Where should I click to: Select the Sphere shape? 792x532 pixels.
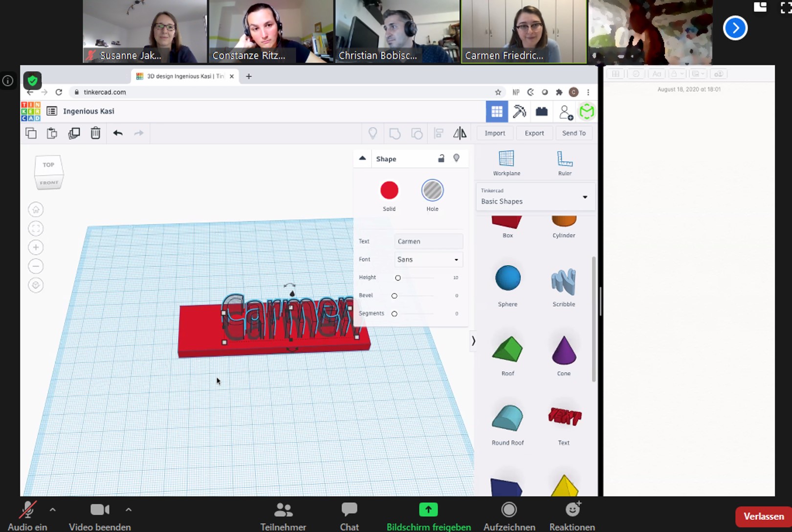click(507, 277)
